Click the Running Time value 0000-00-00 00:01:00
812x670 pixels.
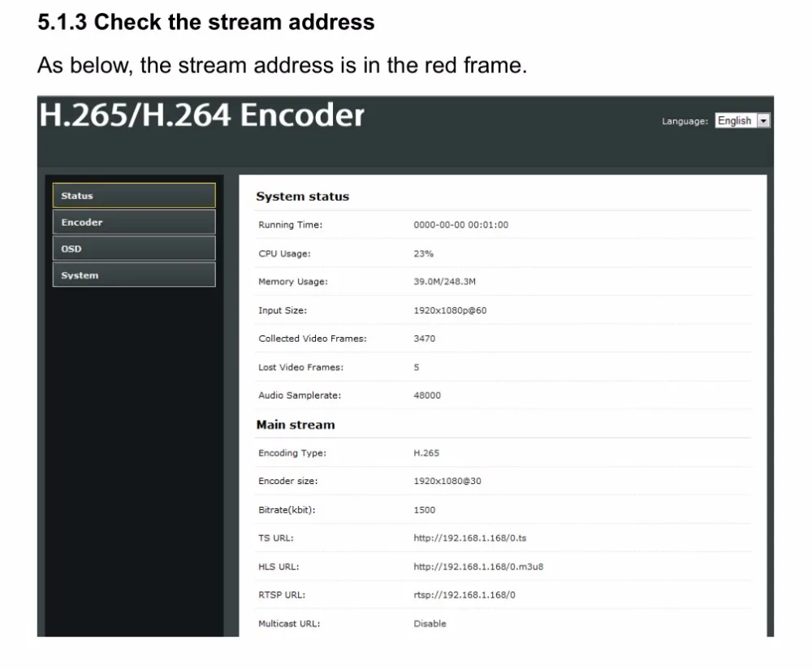461,225
